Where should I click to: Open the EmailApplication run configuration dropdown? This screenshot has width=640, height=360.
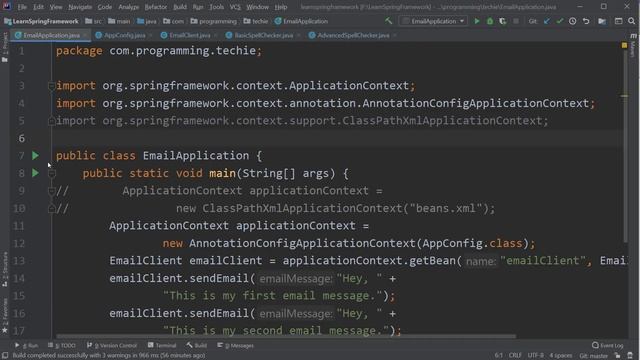click(433, 21)
